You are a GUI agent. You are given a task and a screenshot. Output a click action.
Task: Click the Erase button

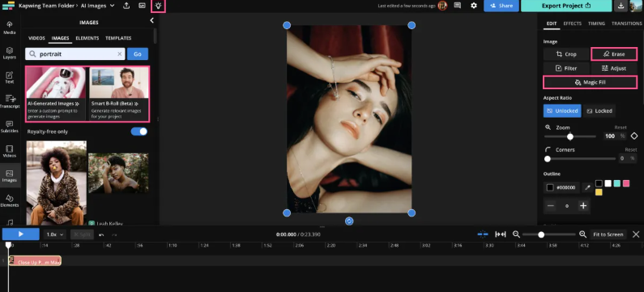click(x=614, y=54)
